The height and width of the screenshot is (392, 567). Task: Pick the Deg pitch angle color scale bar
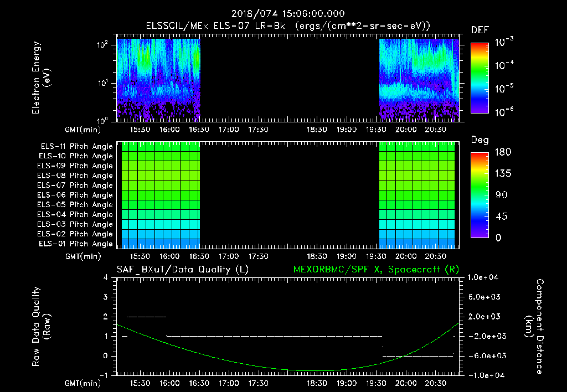tap(480, 195)
